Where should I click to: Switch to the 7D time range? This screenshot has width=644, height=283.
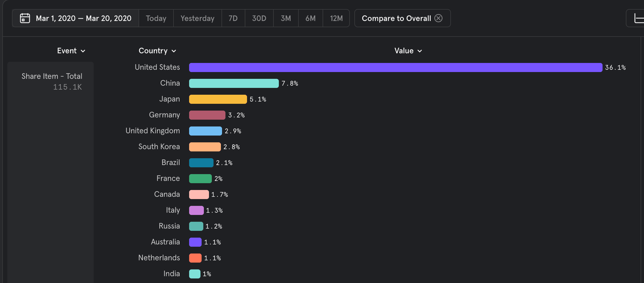pyautogui.click(x=233, y=18)
